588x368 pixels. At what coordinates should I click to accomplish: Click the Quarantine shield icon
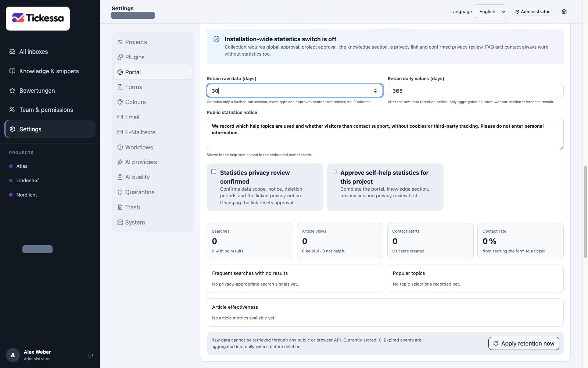[x=120, y=192]
